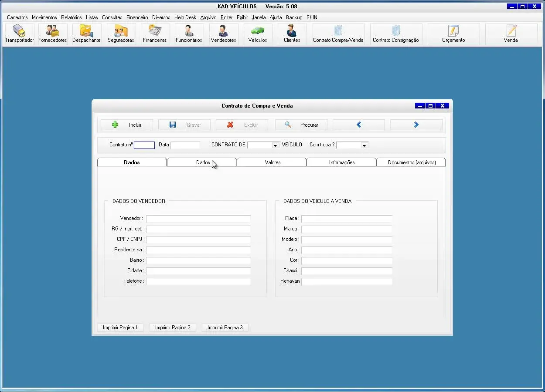Switch to the Documentos (arquivos) tab
The image size is (545, 392).
(412, 162)
